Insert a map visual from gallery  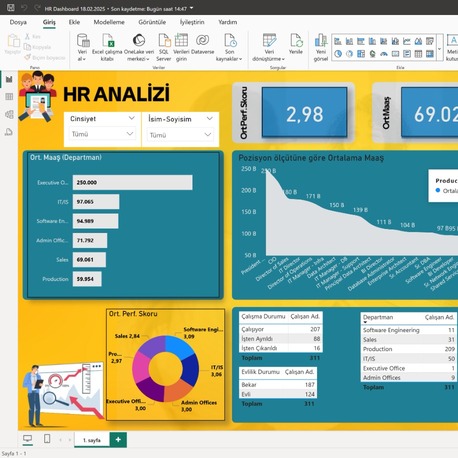[x=372, y=54]
